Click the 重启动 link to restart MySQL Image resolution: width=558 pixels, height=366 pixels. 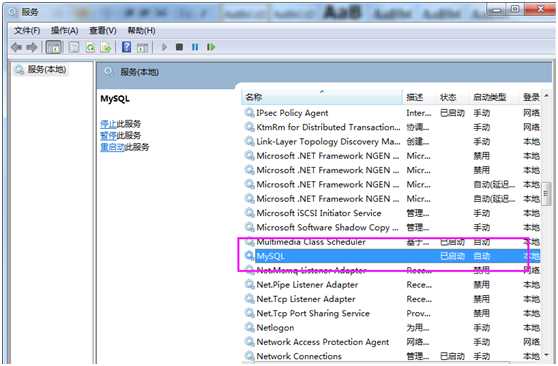112,147
